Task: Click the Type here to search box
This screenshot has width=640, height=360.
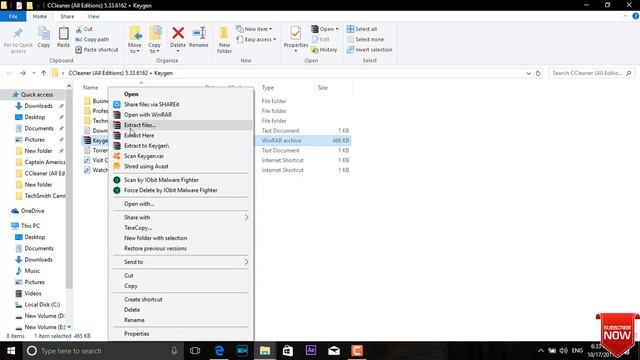Action: [x=102, y=351]
